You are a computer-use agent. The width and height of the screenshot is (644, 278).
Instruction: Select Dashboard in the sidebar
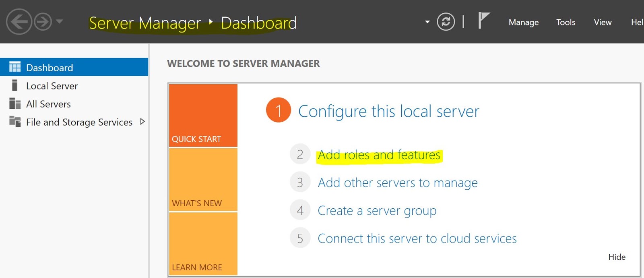tap(74, 67)
